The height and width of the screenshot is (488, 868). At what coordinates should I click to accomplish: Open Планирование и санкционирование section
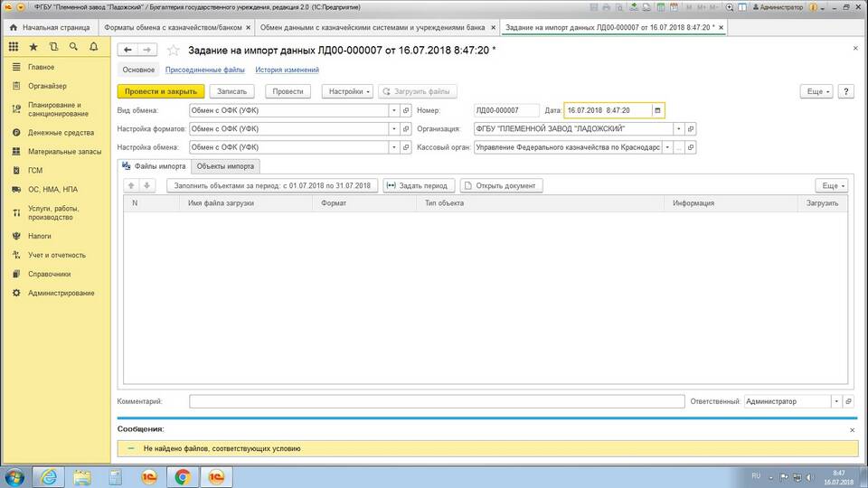58,109
